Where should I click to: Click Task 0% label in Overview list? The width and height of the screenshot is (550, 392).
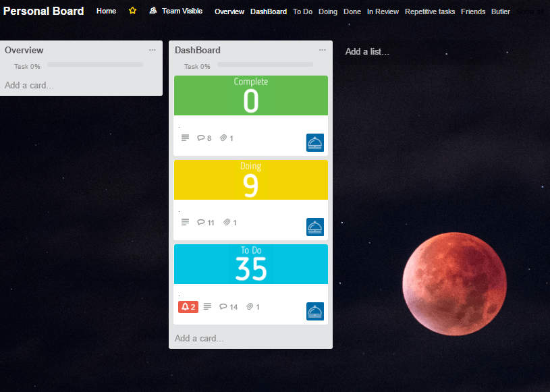tap(27, 66)
